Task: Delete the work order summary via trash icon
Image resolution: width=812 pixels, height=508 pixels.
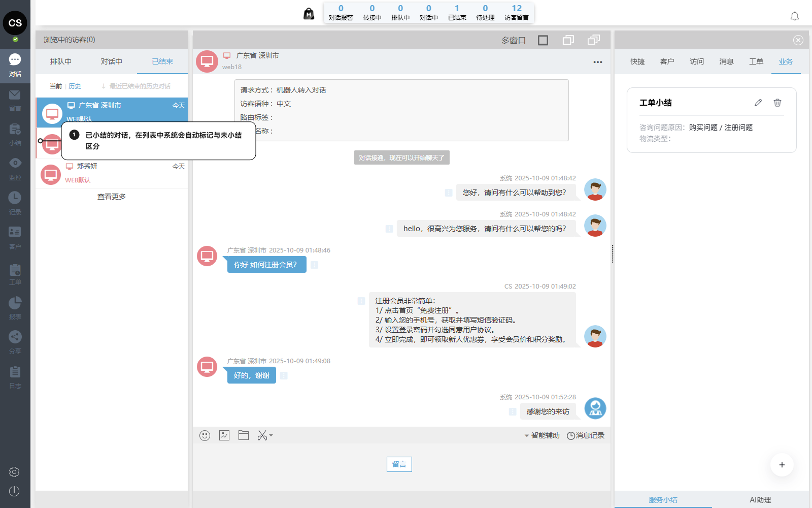Action: 777,103
